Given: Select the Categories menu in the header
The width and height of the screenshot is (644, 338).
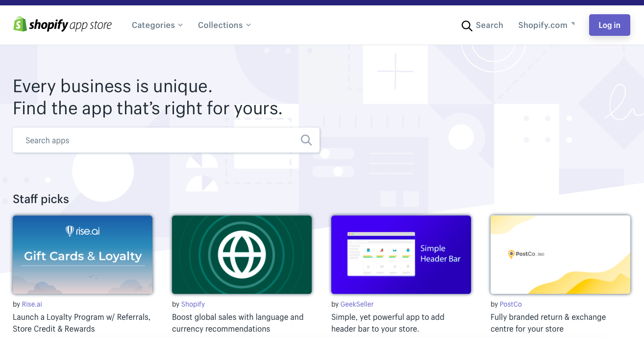Looking at the screenshot, I should [157, 25].
